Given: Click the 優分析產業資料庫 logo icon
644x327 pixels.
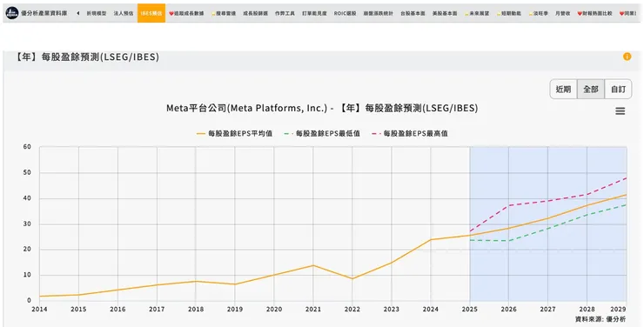Looking at the screenshot, I should [12, 13].
